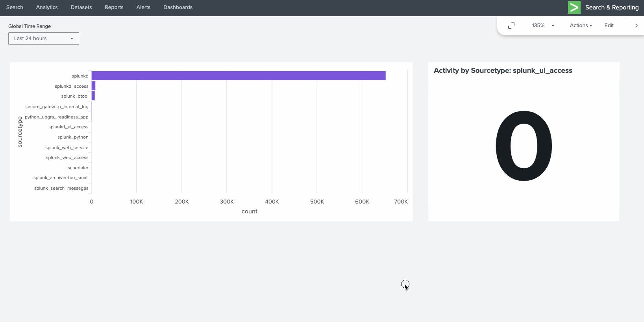Click the splunk_btool bar in chart
Screen dimensions: 644x322
pyautogui.click(x=93, y=96)
